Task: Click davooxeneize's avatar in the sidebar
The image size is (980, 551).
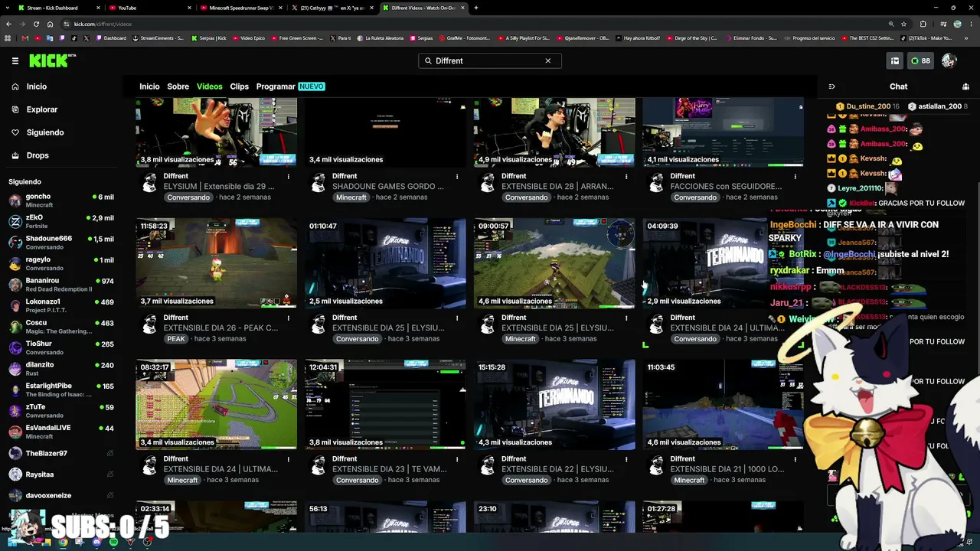Action: [15, 495]
